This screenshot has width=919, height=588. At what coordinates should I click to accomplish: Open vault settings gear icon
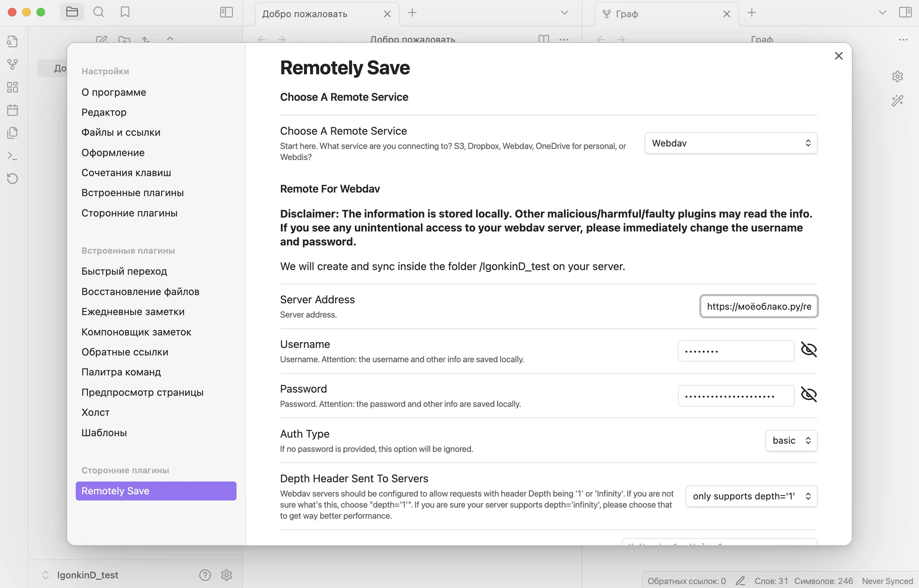[x=227, y=575]
